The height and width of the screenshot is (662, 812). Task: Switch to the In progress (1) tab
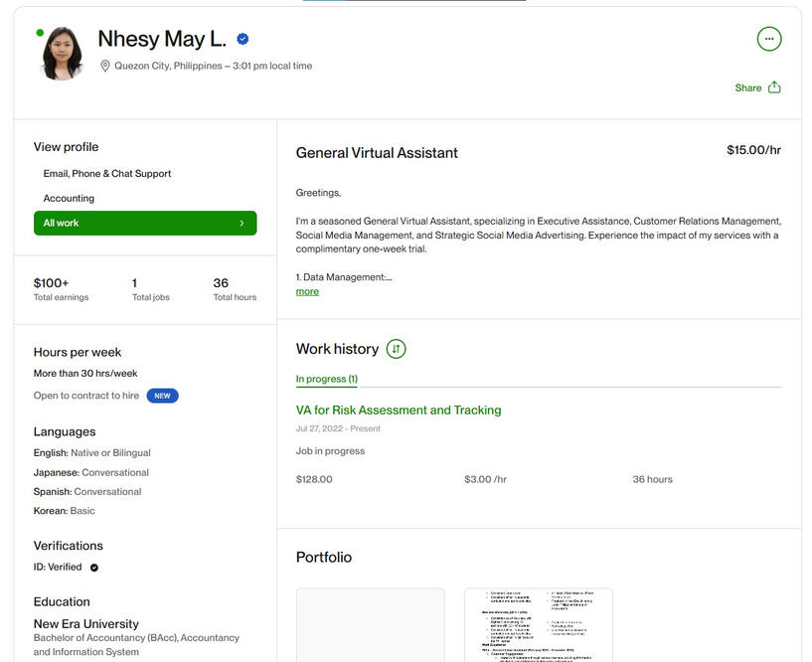326,379
